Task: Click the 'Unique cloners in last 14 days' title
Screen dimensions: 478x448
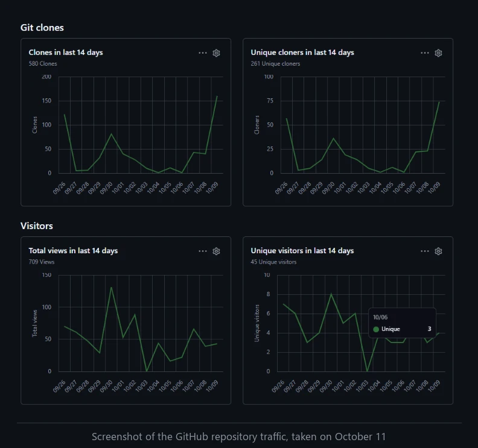Action: click(302, 52)
